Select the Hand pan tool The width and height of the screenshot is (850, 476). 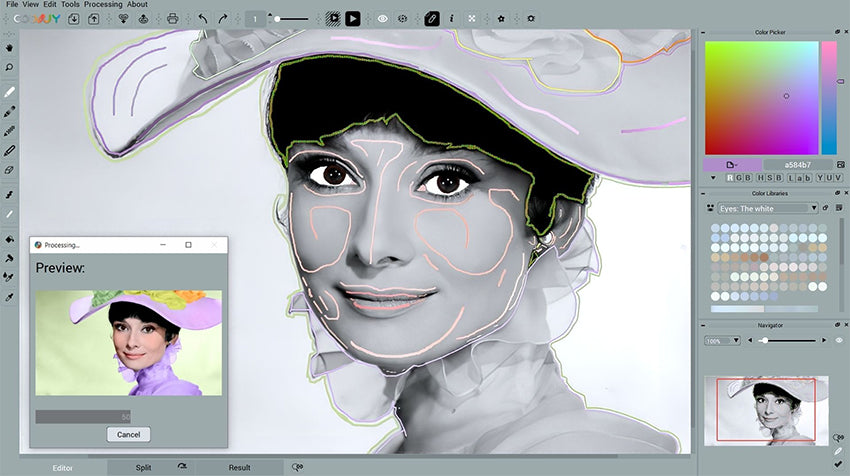tap(10, 47)
